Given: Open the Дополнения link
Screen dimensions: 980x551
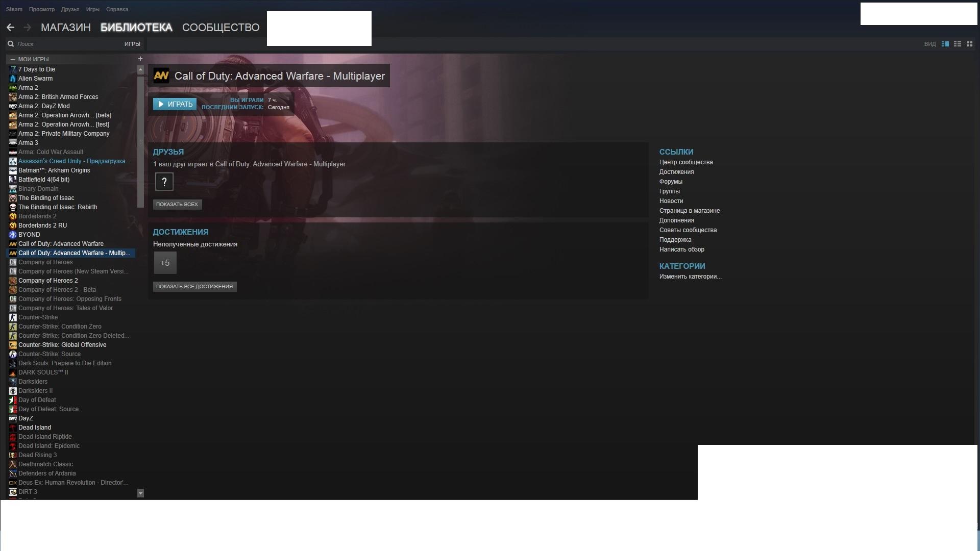Looking at the screenshot, I should click(676, 220).
